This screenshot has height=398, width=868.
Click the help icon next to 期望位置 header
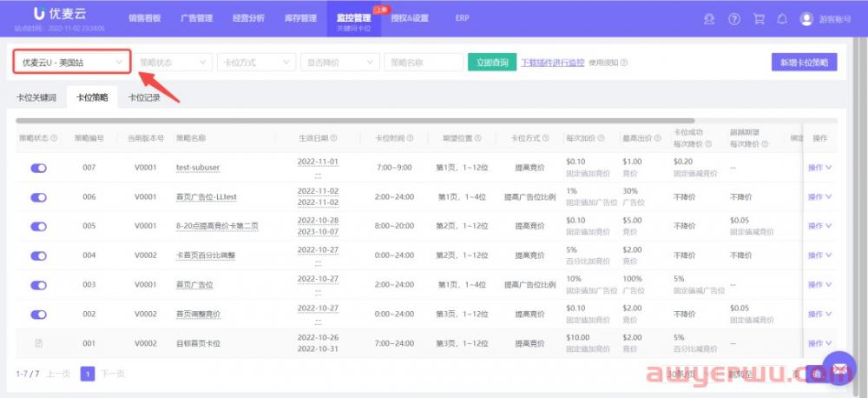pos(477,138)
